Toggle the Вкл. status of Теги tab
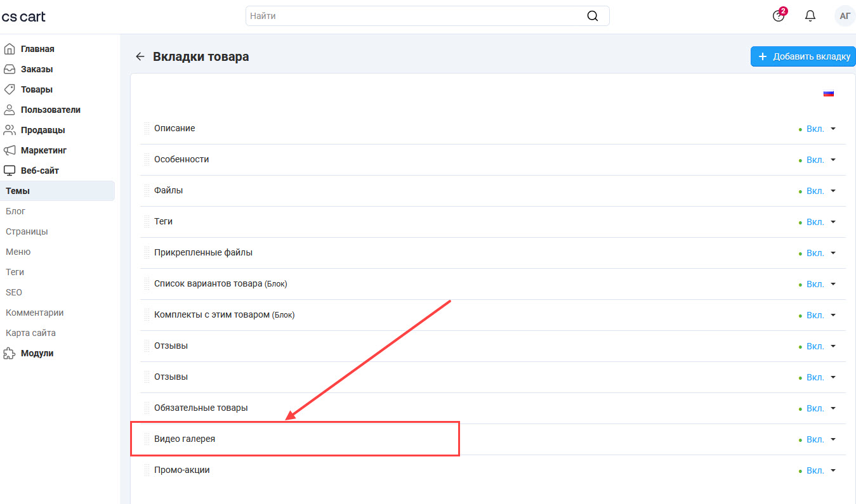 click(815, 222)
